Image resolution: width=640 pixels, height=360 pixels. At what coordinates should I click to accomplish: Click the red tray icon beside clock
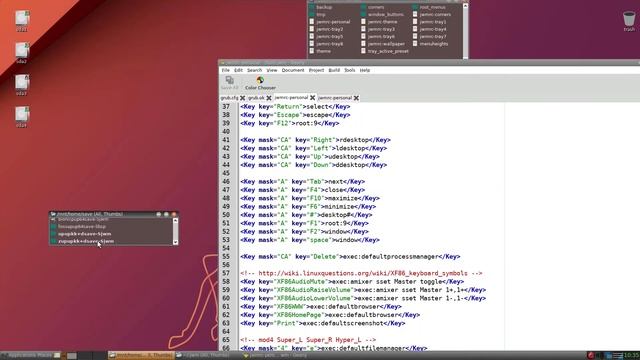[x=591, y=356]
